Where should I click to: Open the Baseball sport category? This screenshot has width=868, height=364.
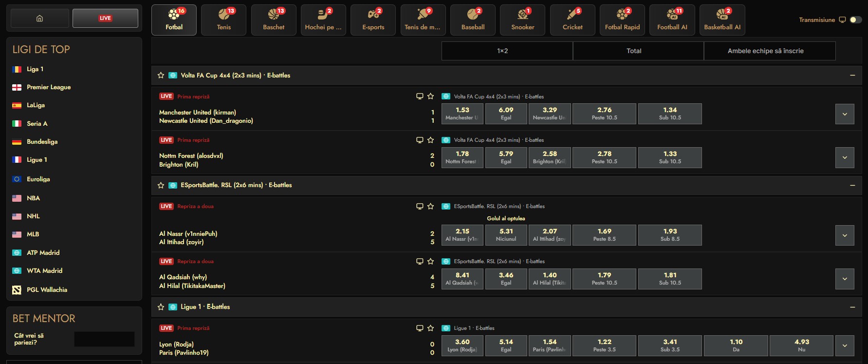pos(473,20)
